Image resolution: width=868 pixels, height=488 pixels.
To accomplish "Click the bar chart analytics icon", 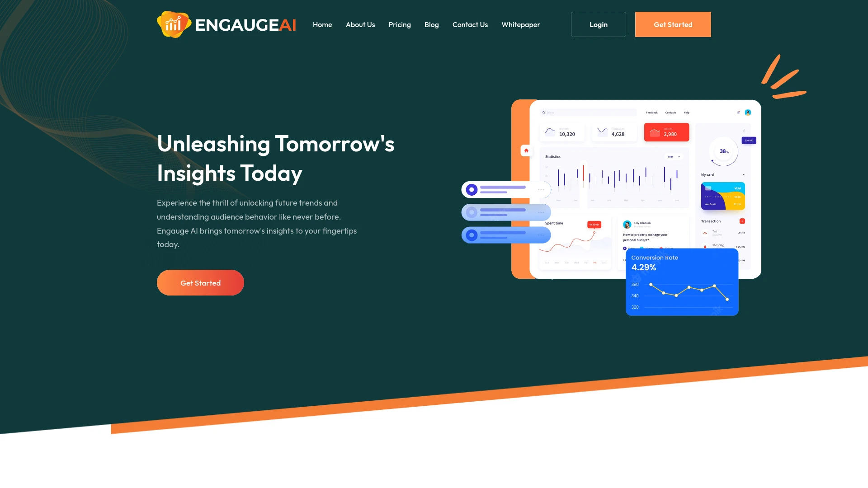I will pos(175,24).
